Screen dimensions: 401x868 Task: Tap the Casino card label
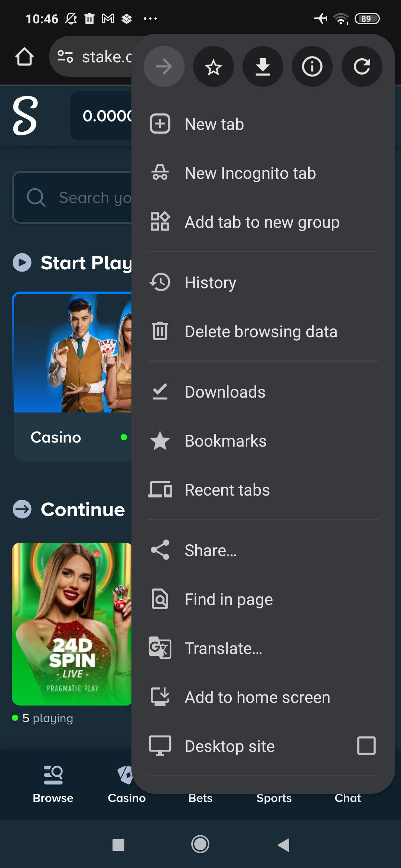point(56,437)
